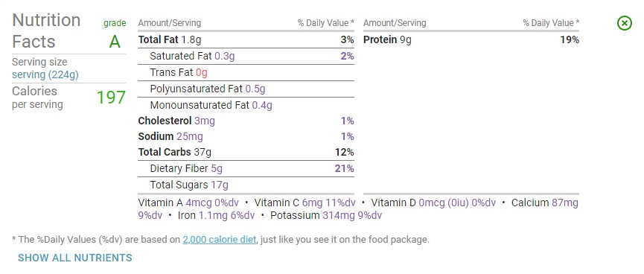Click SHOW ALL NUTRIENTS
This screenshot has height=274, width=644.
tap(75, 258)
